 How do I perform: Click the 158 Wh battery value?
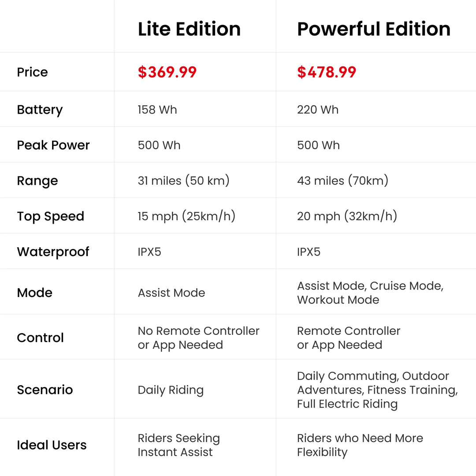[157, 110]
